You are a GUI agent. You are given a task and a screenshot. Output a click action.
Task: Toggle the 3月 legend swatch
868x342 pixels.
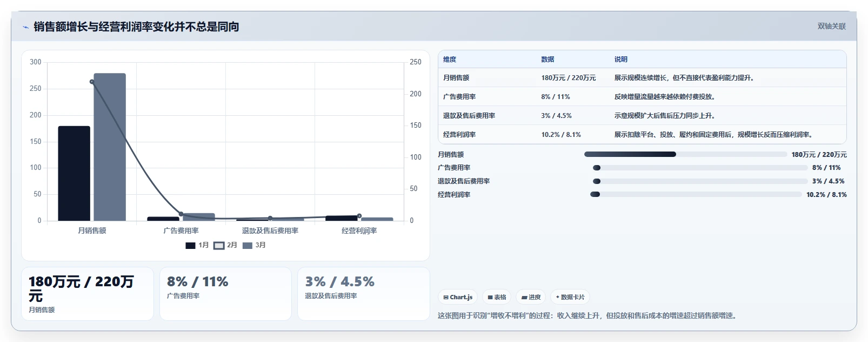(248, 246)
